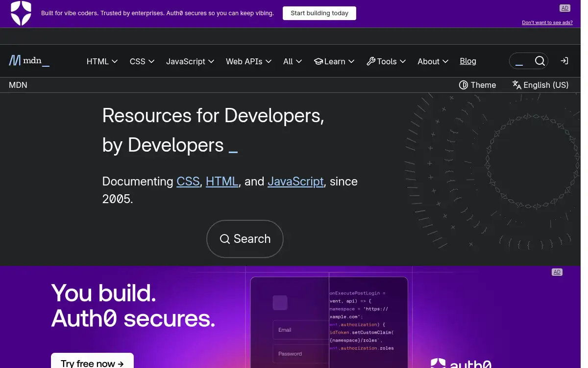Click the Auth0 shield logo in the top banner
Viewport: 588px width, 368px height.
pyautogui.click(x=21, y=13)
